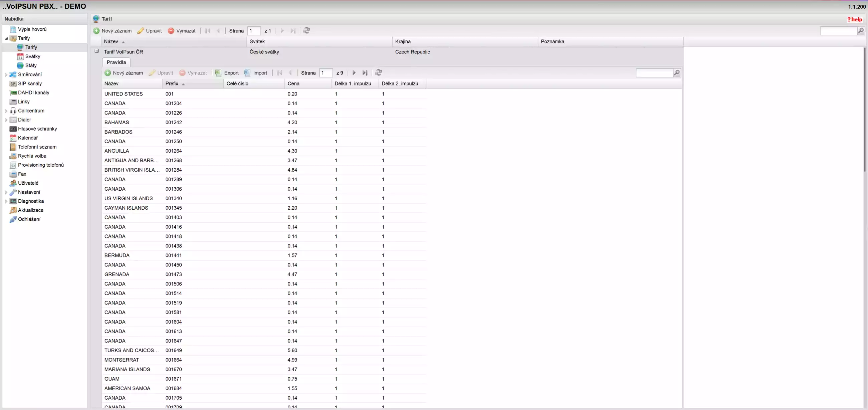Open Telefonní seznam in sidebar
Image resolution: width=868 pixels, height=410 pixels.
point(37,147)
